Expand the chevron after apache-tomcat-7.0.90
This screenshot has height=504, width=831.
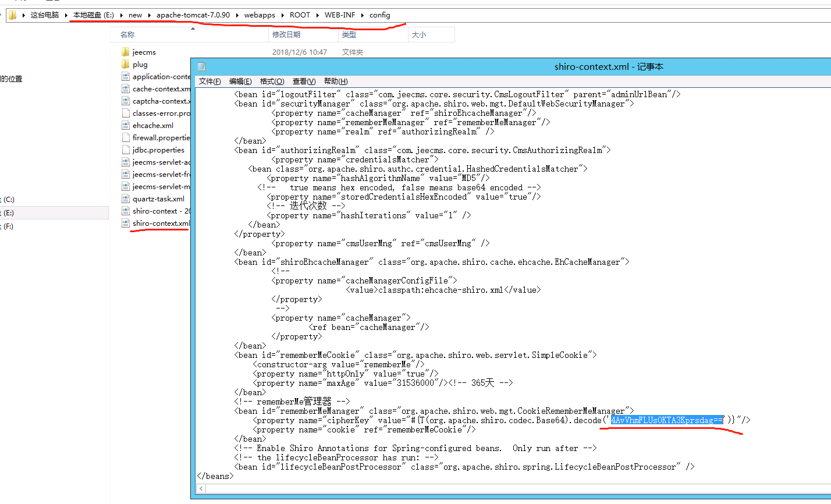237,15
